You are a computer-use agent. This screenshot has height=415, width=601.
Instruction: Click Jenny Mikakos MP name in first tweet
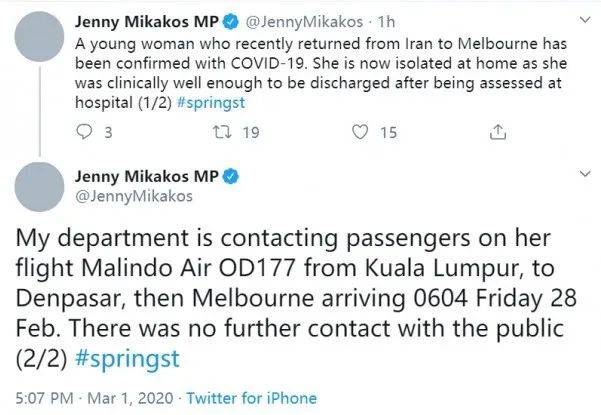pyautogui.click(x=147, y=22)
